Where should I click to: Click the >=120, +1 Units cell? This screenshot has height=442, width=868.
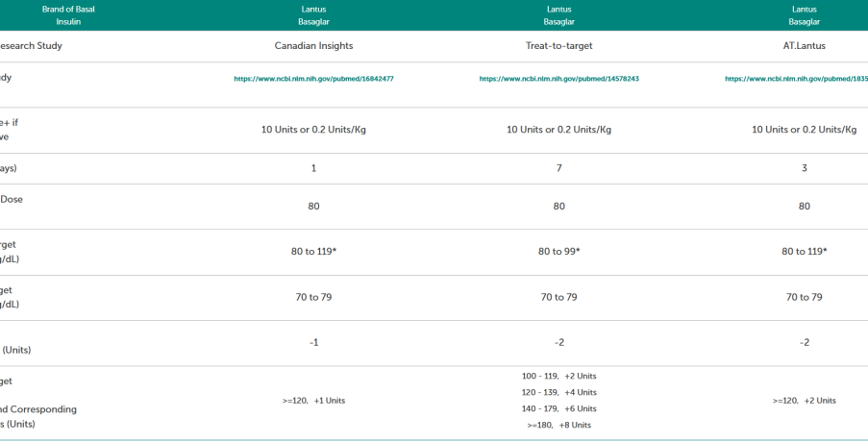(313, 401)
